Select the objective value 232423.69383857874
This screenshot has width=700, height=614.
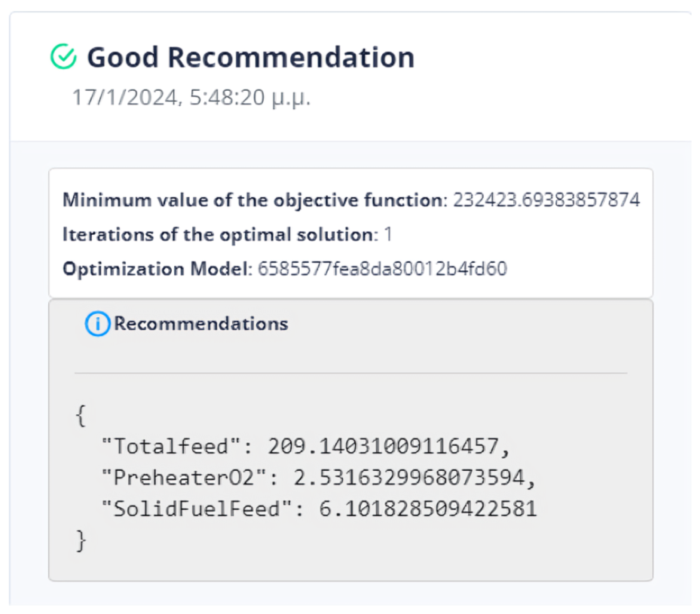546,200
